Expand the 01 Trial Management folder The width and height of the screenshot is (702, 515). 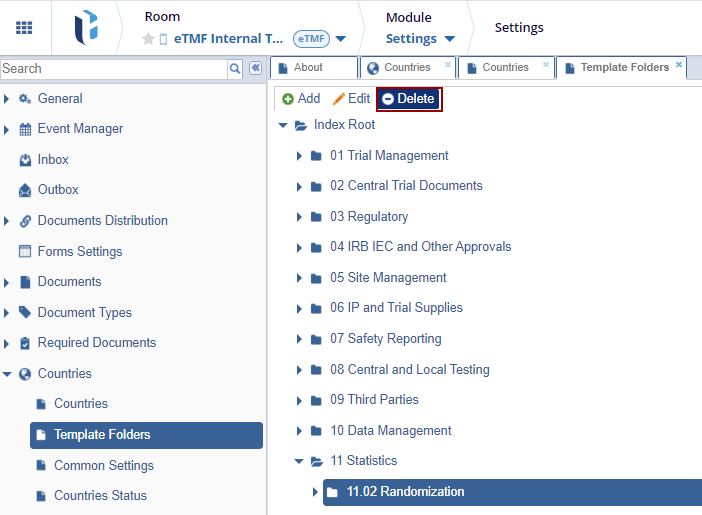point(299,156)
